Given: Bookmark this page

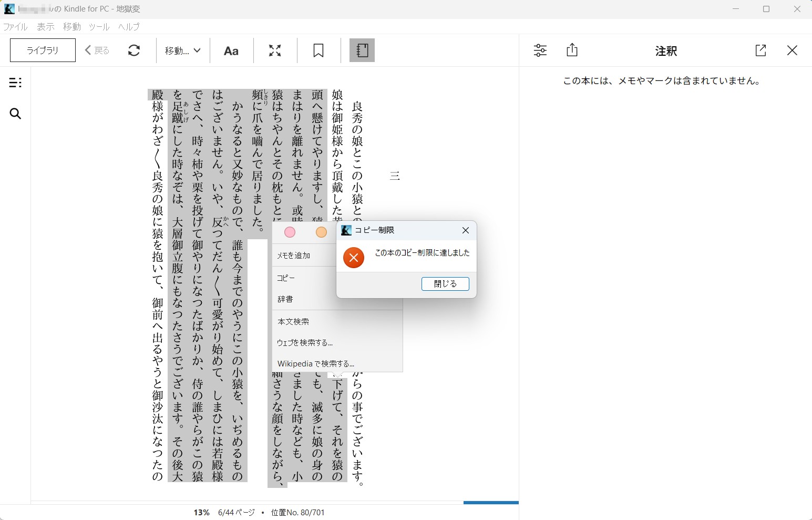Looking at the screenshot, I should 318,50.
